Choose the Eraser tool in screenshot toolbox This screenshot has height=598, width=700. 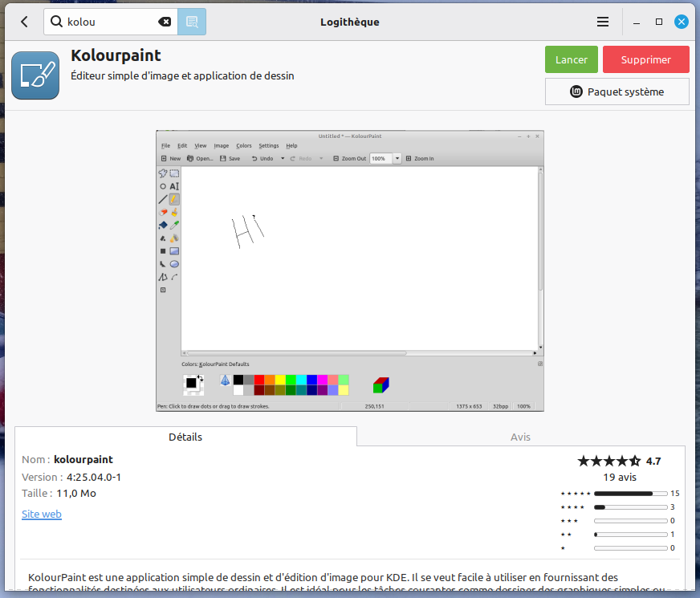click(163, 212)
